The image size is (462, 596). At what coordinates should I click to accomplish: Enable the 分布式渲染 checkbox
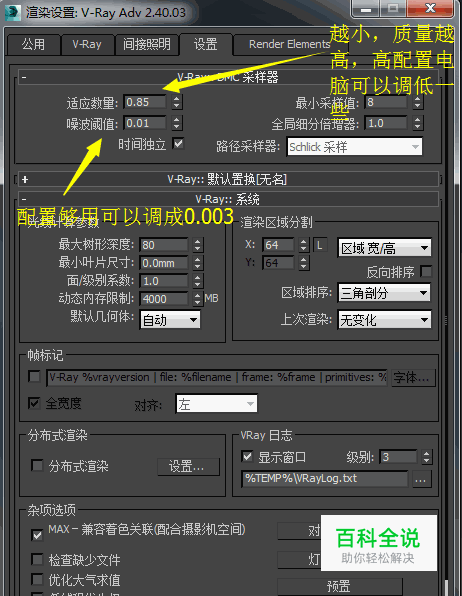pos(37,466)
